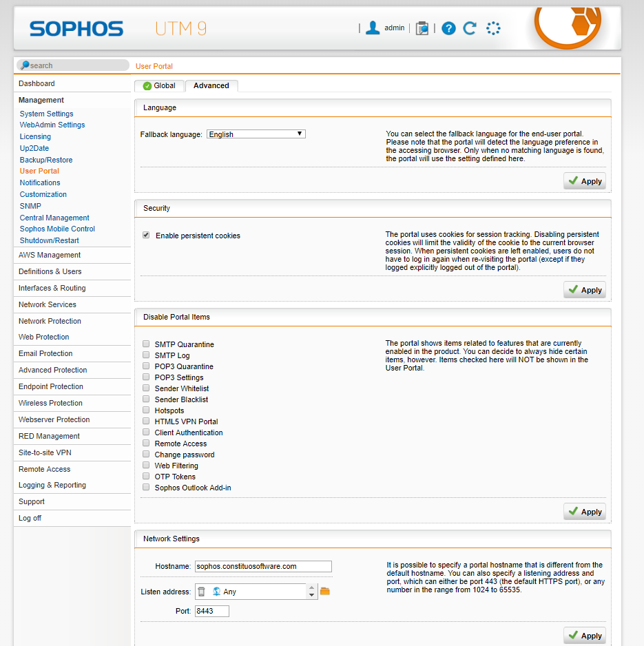Viewport: 644px width, 646px height.
Task: Open WebAdmin Settings page
Action: point(52,125)
